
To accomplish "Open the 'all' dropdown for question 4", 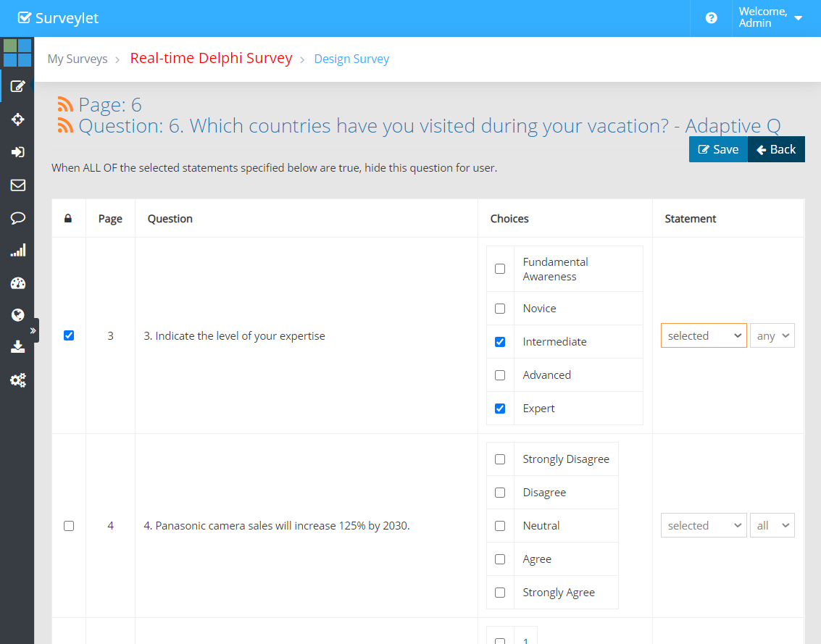I will coord(772,526).
